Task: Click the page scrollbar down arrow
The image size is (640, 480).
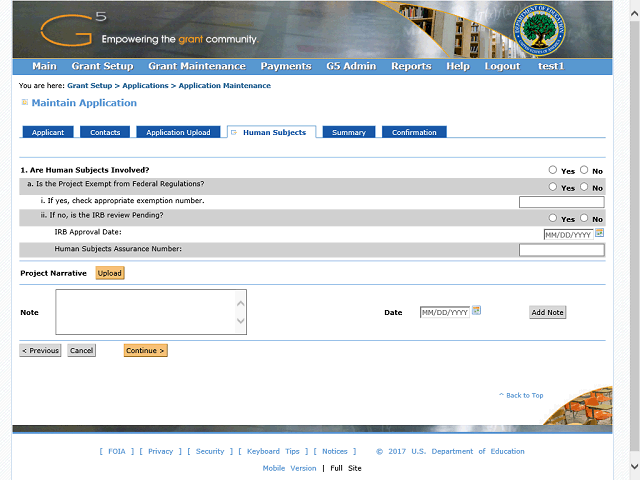Action: coord(634,466)
